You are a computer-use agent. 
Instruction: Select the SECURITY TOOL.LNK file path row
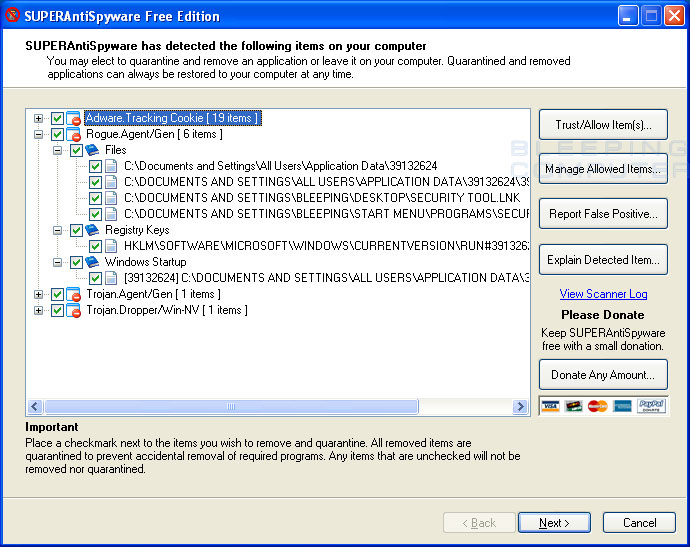point(322,198)
